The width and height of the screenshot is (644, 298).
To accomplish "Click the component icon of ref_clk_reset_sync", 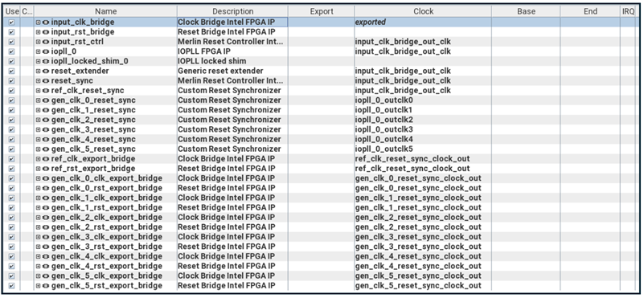I will [45, 90].
